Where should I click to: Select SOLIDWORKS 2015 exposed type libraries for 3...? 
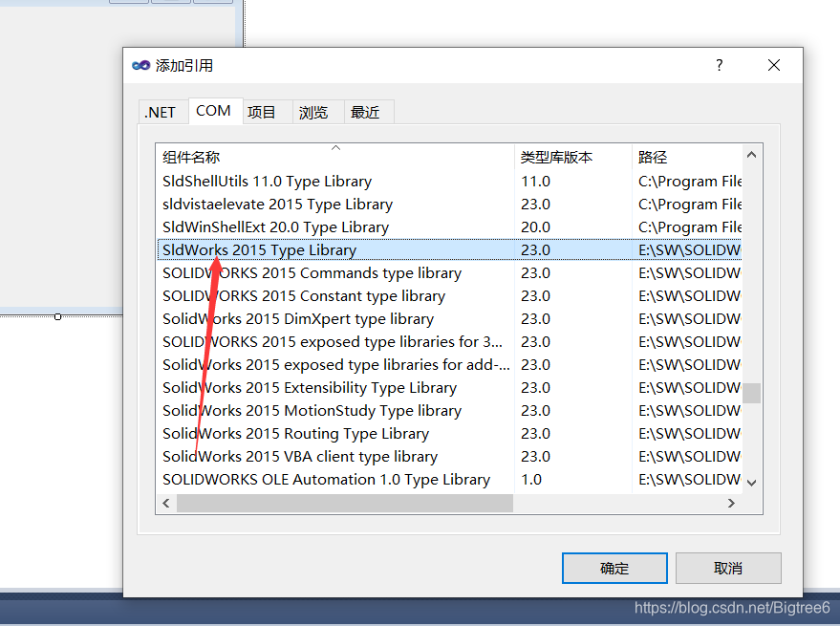point(333,342)
